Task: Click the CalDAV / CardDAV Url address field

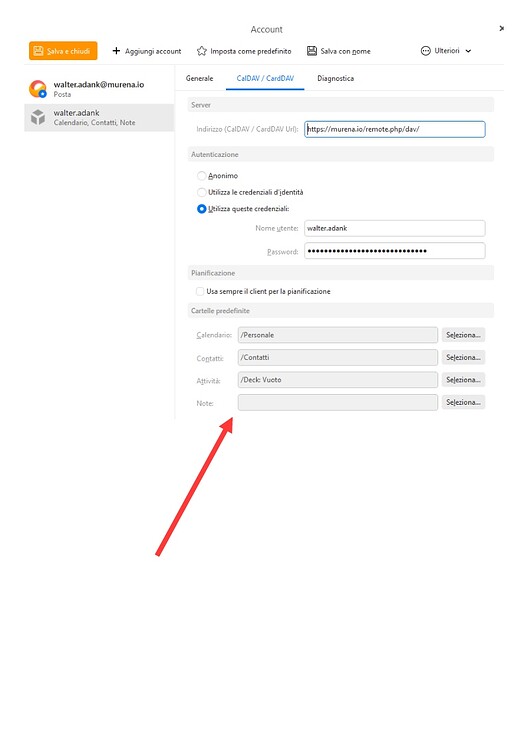Action: coord(395,129)
